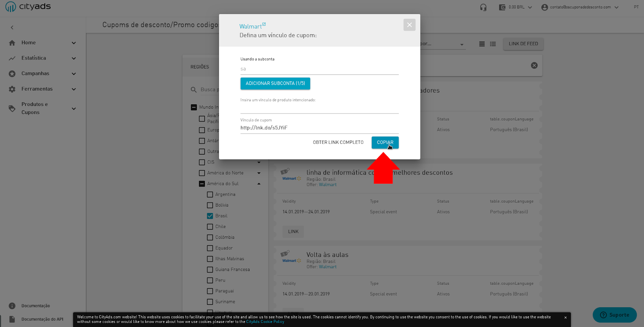Open the BRL currency dropdown
This screenshot has width=644, height=327.
click(530, 7)
